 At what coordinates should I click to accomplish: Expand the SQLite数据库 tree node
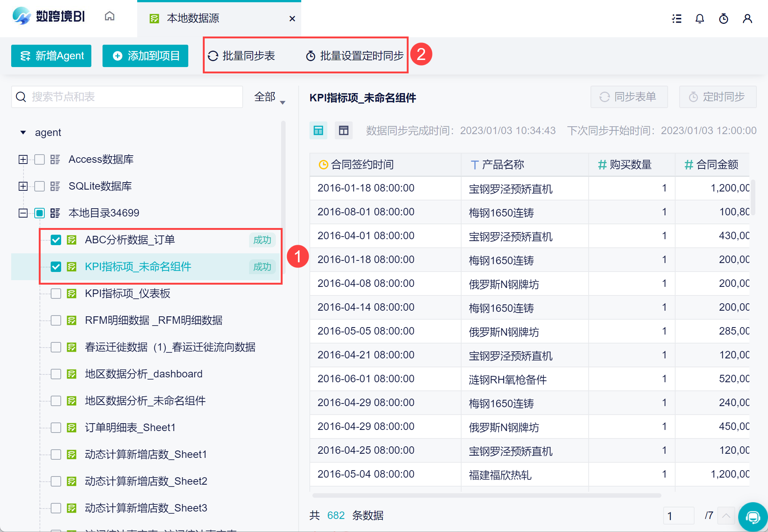tap(23, 186)
